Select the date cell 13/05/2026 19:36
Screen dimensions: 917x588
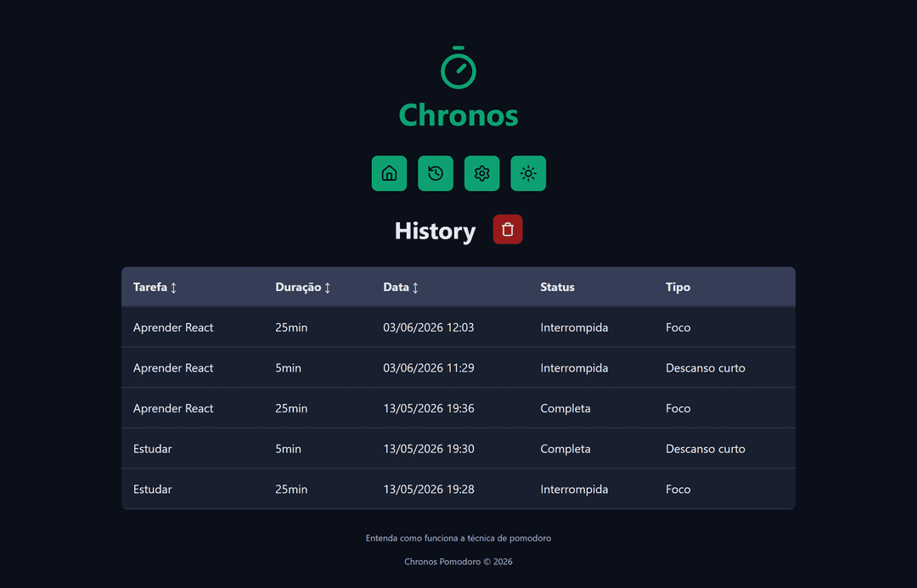(x=429, y=408)
